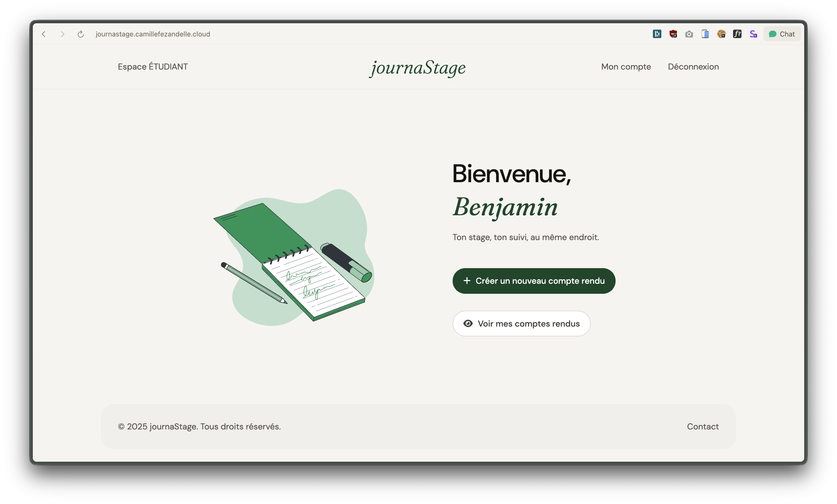837x504 pixels.
Task: Click the journaStage logo
Action: tap(418, 68)
